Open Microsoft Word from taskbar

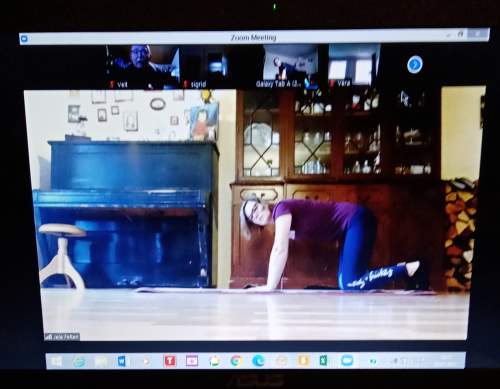[121, 361]
